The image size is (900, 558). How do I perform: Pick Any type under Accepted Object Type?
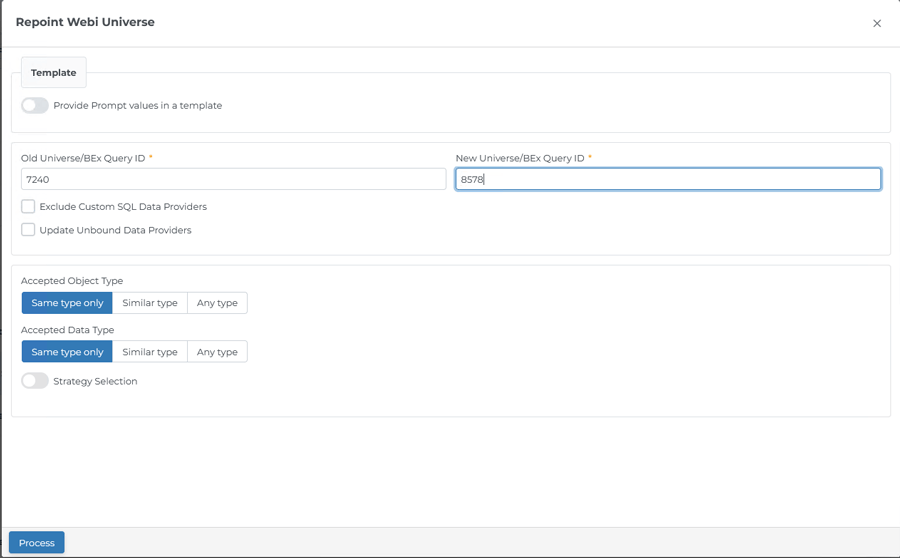(x=217, y=303)
